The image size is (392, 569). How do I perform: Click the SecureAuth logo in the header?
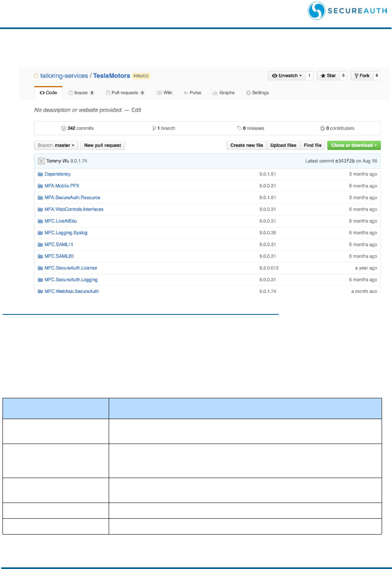click(x=347, y=11)
